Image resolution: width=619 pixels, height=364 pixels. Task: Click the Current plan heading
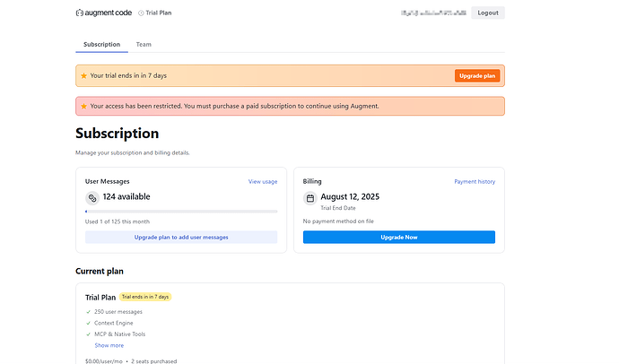coord(100,272)
